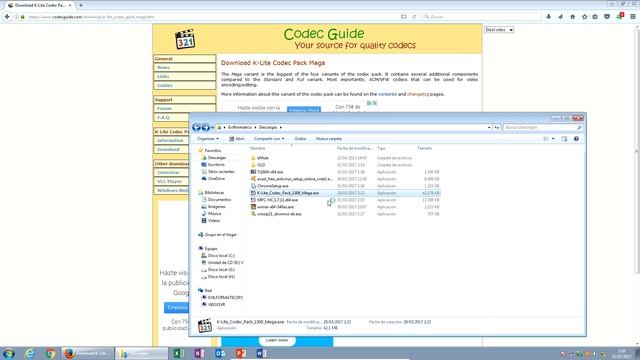Sort files by Fecha de modificación column
640x360 pixels.
pyautogui.click(x=354, y=148)
